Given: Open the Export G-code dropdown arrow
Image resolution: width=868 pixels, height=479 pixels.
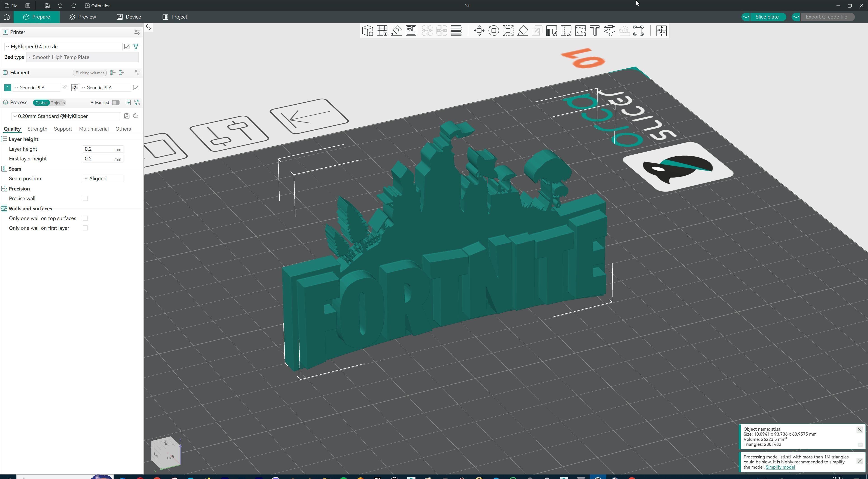Looking at the screenshot, I should click(796, 17).
